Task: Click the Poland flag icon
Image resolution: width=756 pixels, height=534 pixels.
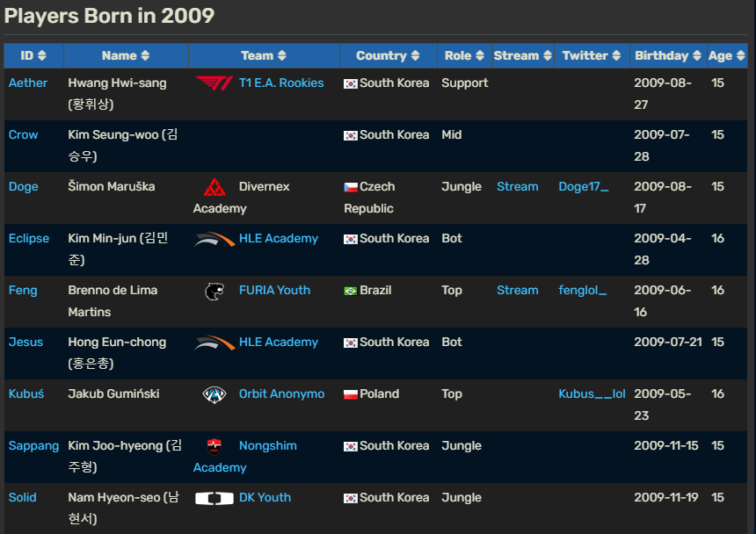Action: coord(351,394)
